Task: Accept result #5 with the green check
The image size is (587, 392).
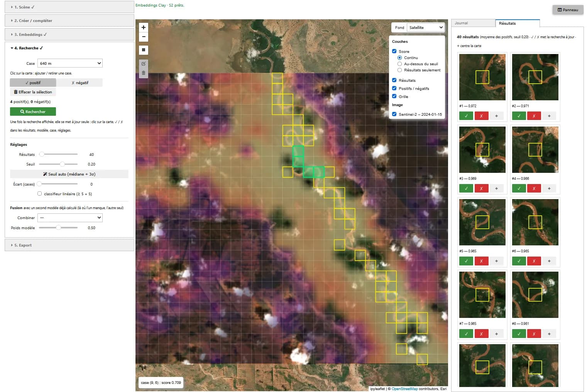Action: 466,261
